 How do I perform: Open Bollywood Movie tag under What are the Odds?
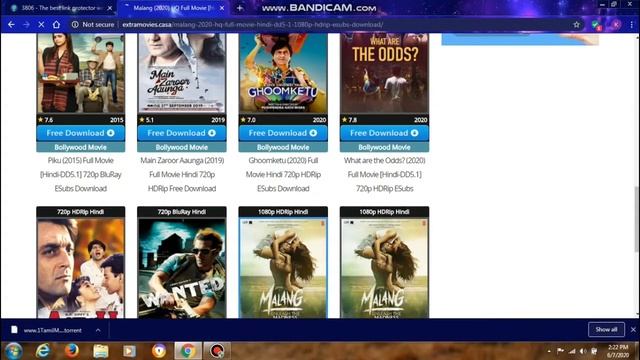384,147
